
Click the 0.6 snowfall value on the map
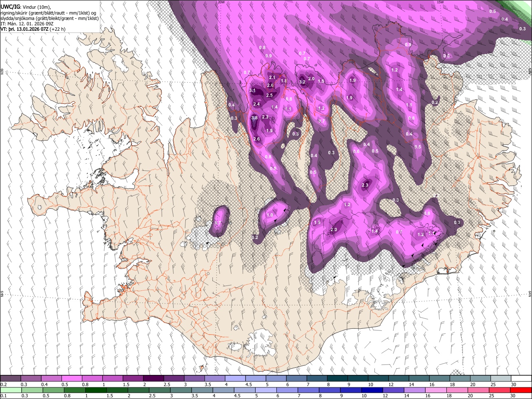(x=356, y=151)
